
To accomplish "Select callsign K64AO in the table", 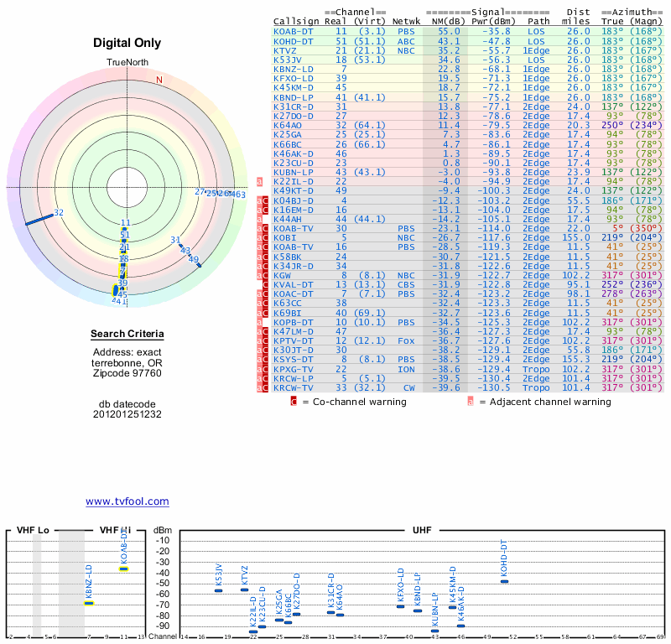I will pos(288,126).
